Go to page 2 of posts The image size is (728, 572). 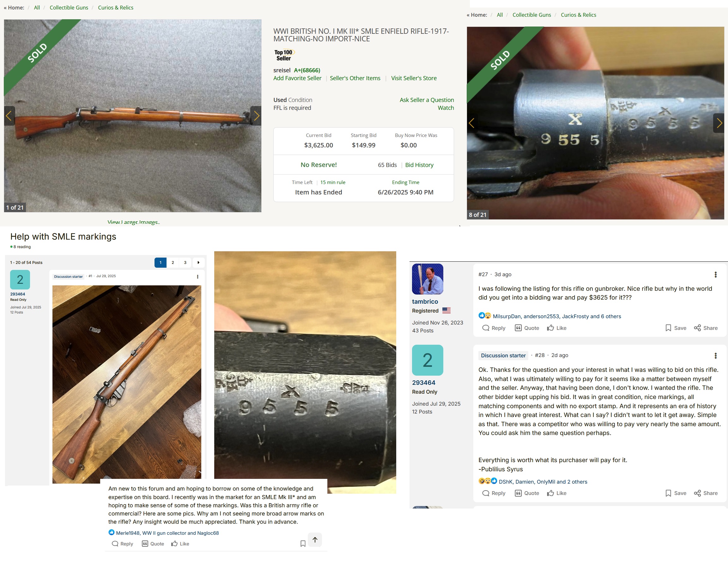(x=173, y=263)
